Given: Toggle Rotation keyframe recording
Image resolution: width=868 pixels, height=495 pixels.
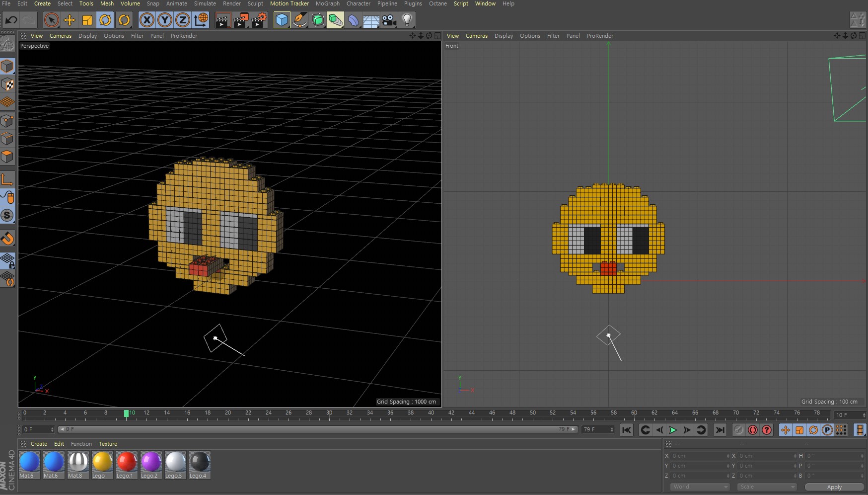Looking at the screenshot, I should [813, 430].
